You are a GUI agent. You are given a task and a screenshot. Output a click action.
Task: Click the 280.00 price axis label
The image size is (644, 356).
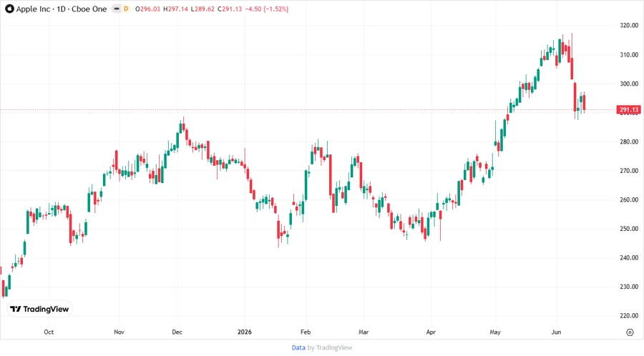pos(629,142)
